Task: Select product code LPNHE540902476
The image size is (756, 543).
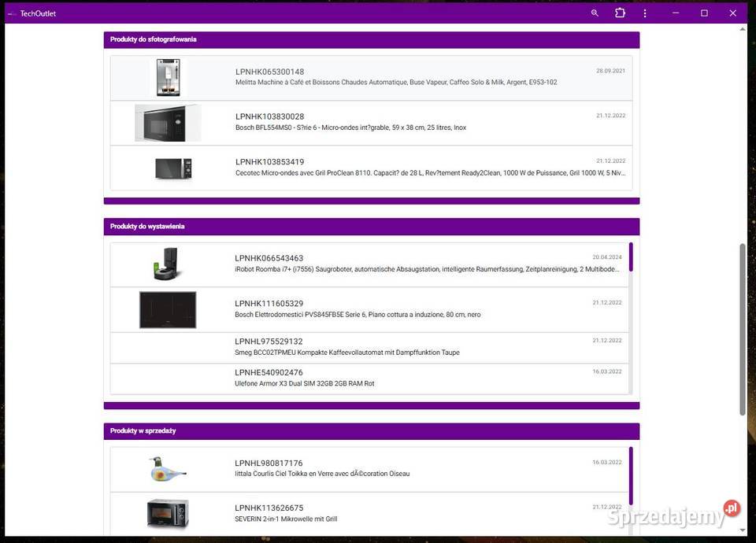Action: pos(269,372)
